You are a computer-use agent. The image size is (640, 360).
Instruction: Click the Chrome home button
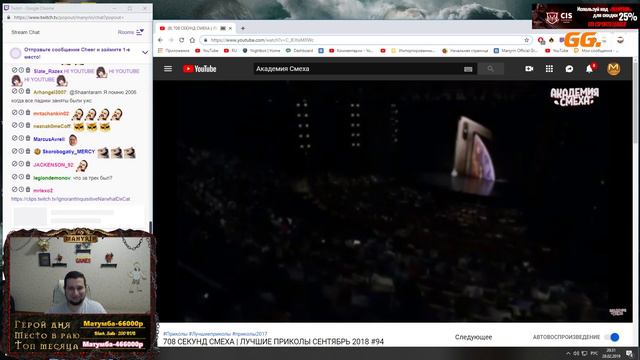[192, 40]
